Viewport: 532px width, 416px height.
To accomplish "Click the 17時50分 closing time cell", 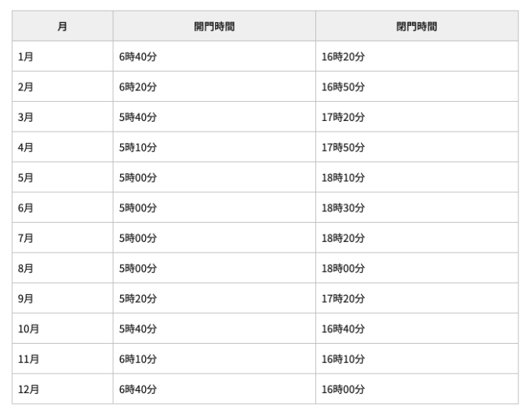I will [344, 147].
